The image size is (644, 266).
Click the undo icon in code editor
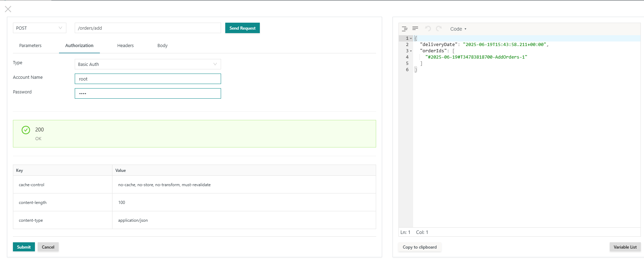(x=428, y=29)
